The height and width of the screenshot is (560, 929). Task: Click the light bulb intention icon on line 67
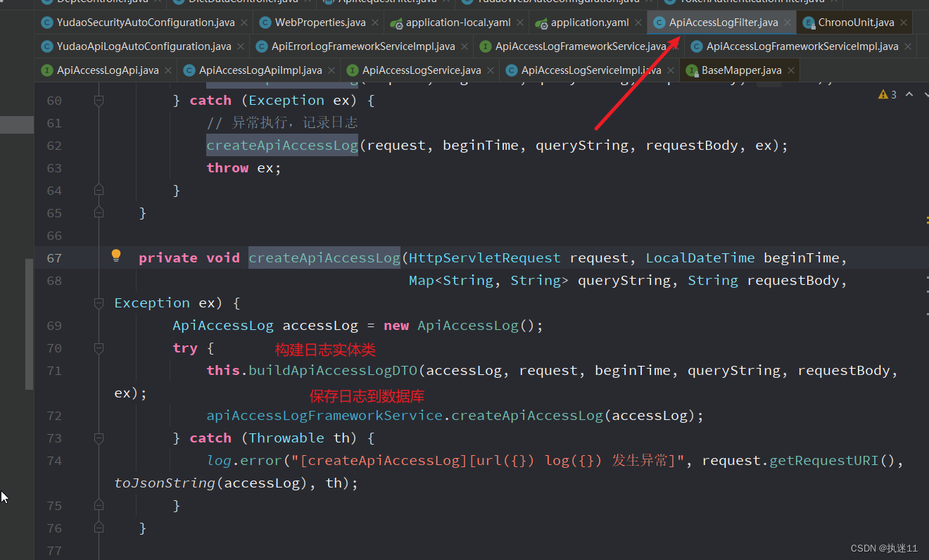tap(117, 256)
